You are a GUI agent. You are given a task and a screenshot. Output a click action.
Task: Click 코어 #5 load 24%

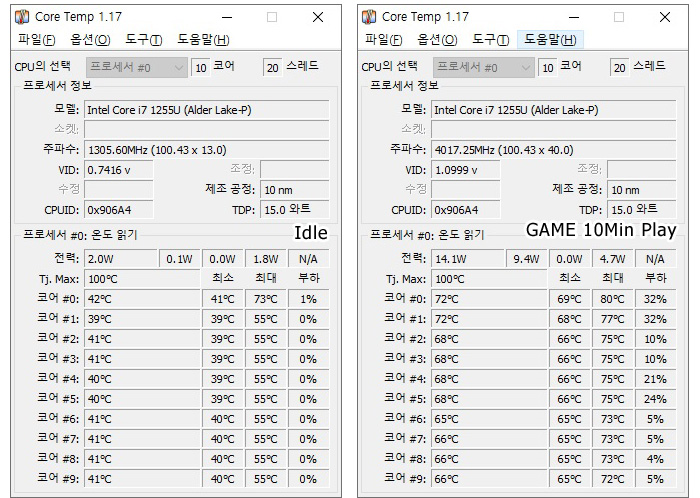(655, 399)
